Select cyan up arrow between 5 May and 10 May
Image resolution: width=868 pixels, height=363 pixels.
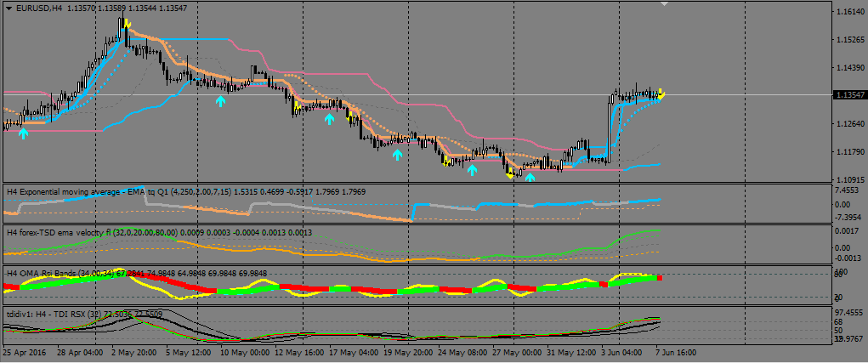pyautogui.click(x=221, y=100)
